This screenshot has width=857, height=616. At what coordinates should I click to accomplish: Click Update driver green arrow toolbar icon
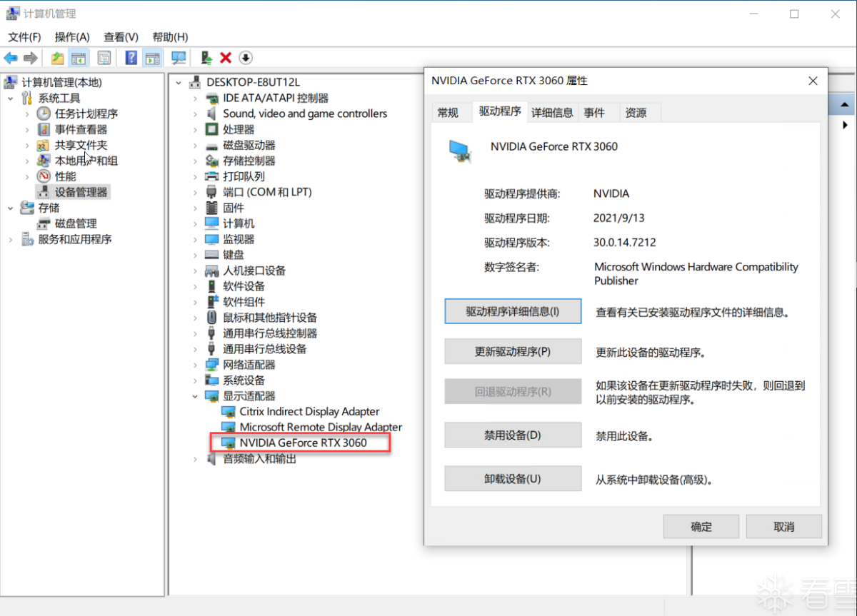tap(206, 58)
